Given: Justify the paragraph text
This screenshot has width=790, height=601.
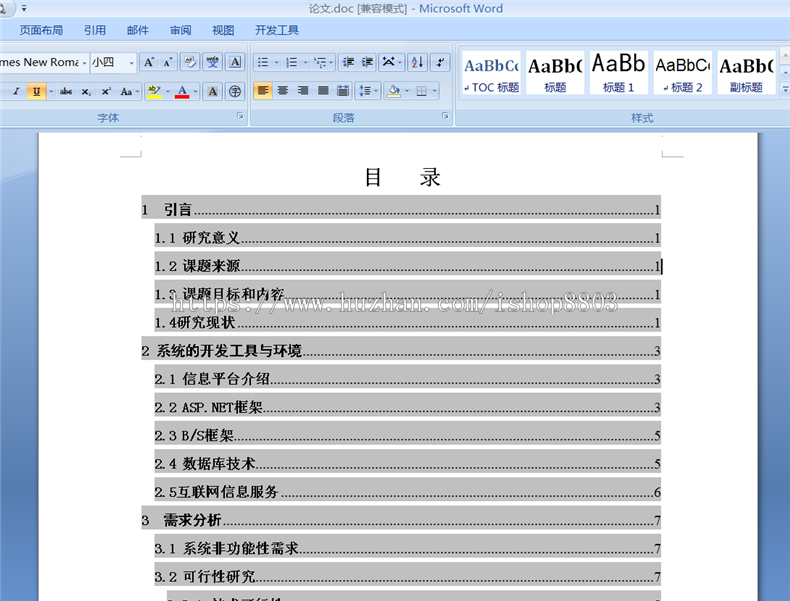Looking at the screenshot, I should click(x=323, y=91).
